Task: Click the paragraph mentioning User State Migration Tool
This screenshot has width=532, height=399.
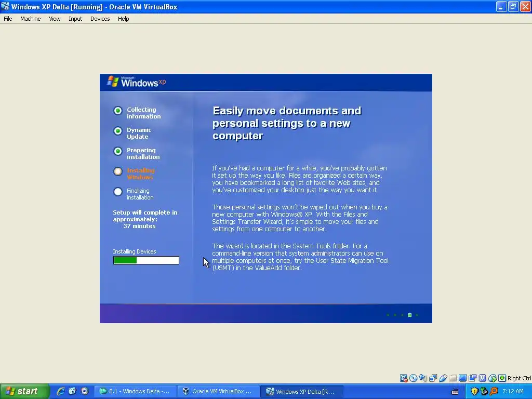Action: coord(300,257)
